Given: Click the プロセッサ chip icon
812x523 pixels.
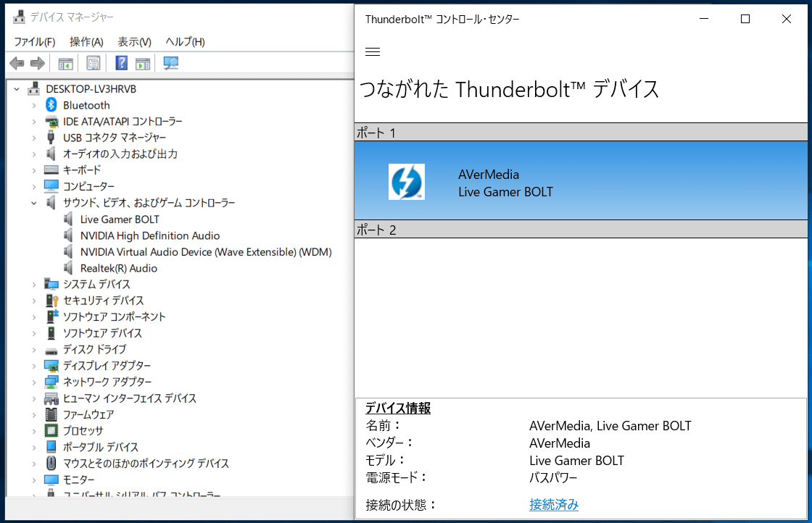Looking at the screenshot, I should click(x=51, y=430).
